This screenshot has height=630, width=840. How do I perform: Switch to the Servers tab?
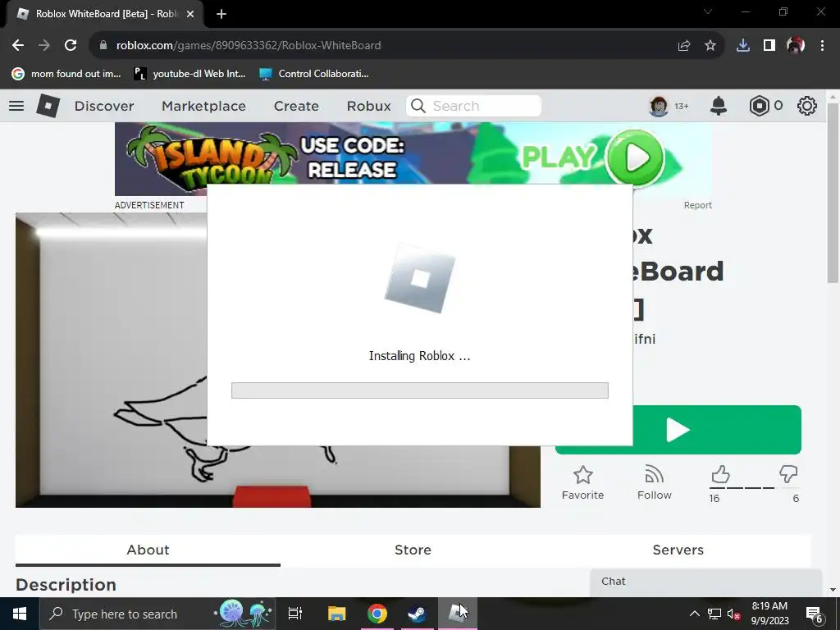pyautogui.click(x=678, y=550)
